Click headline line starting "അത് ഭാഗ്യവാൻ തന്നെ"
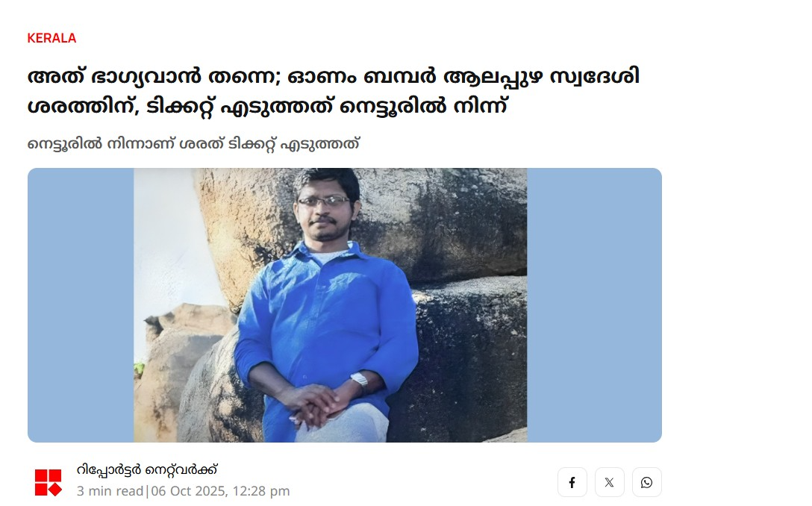The image size is (812, 506). [x=334, y=77]
